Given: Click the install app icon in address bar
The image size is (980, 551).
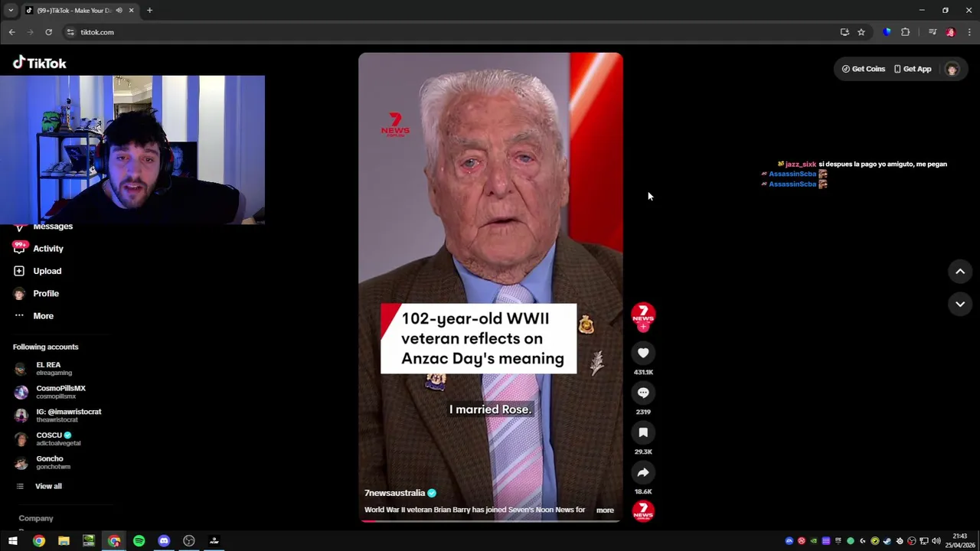Looking at the screenshot, I should (x=844, y=32).
